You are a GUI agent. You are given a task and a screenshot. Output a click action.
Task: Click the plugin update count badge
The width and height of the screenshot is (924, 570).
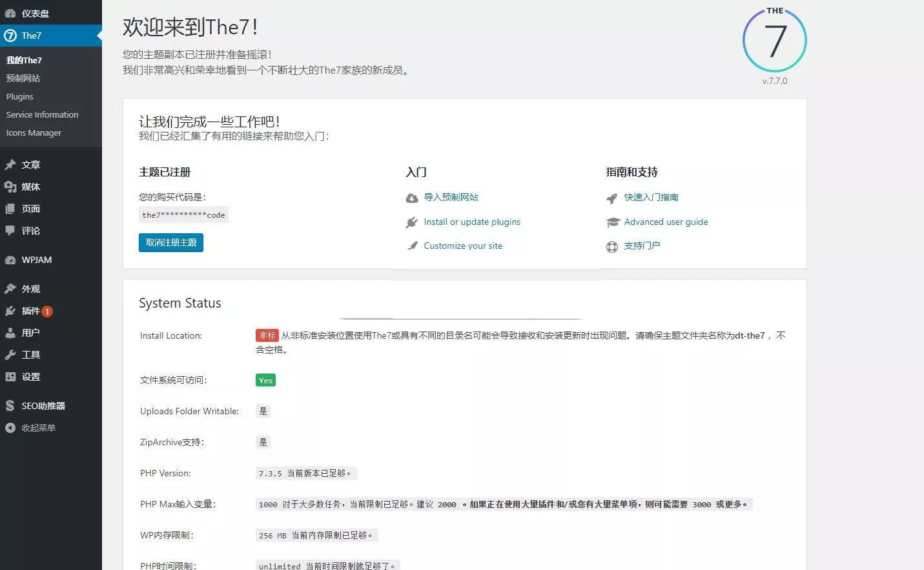coord(48,311)
